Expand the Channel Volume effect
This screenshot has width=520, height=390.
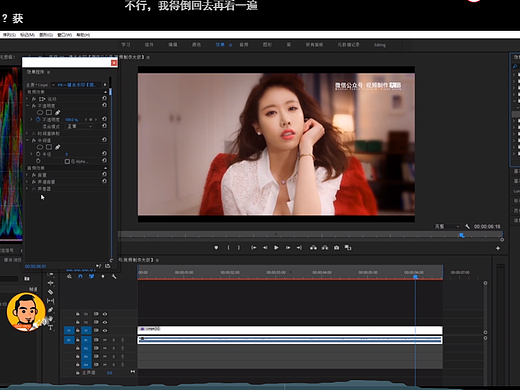pyautogui.click(x=27, y=182)
